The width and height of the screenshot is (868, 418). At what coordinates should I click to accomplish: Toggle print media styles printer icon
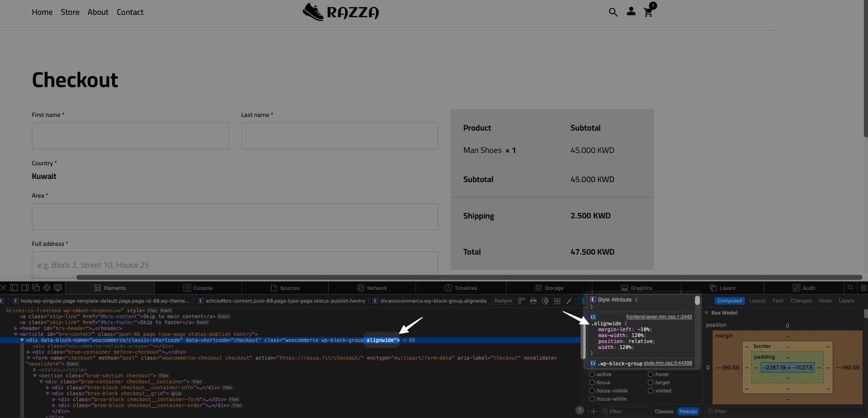pos(533,301)
